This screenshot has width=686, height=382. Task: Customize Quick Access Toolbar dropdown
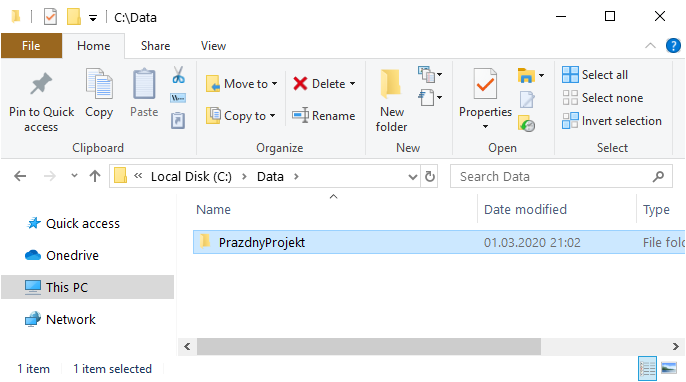click(x=93, y=18)
